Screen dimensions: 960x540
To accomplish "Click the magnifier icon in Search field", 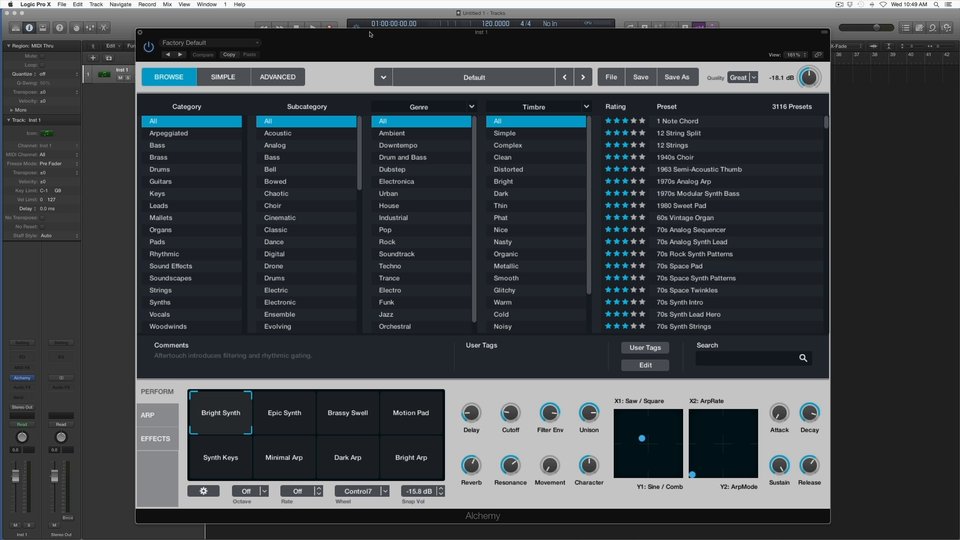I will (x=803, y=358).
